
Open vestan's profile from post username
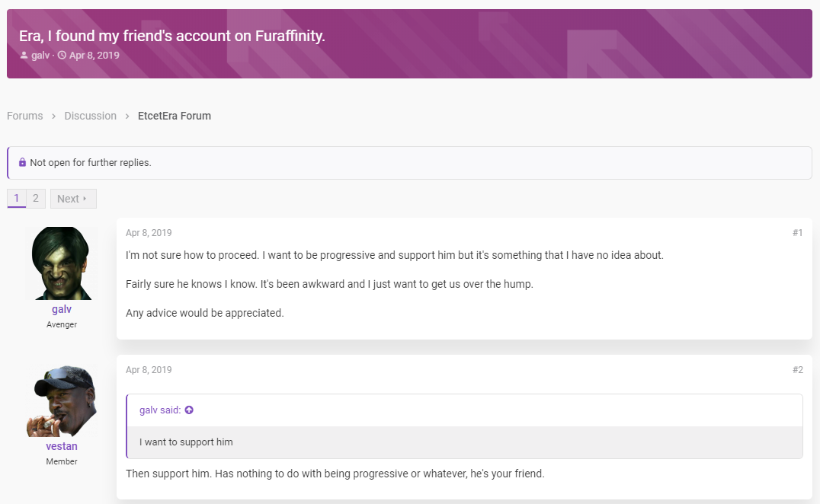click(62, 446)
